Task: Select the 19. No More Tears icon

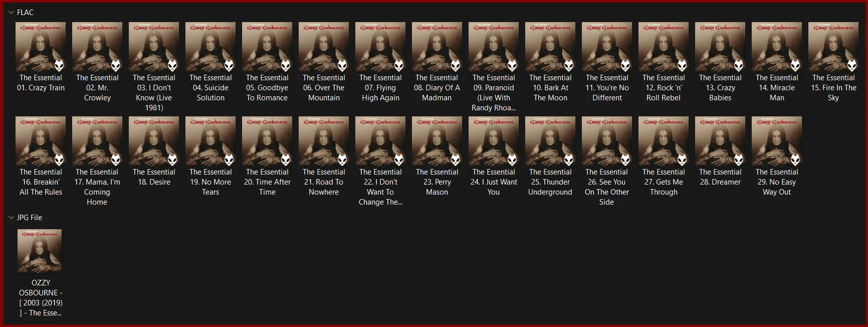Action: coord(210,141)
